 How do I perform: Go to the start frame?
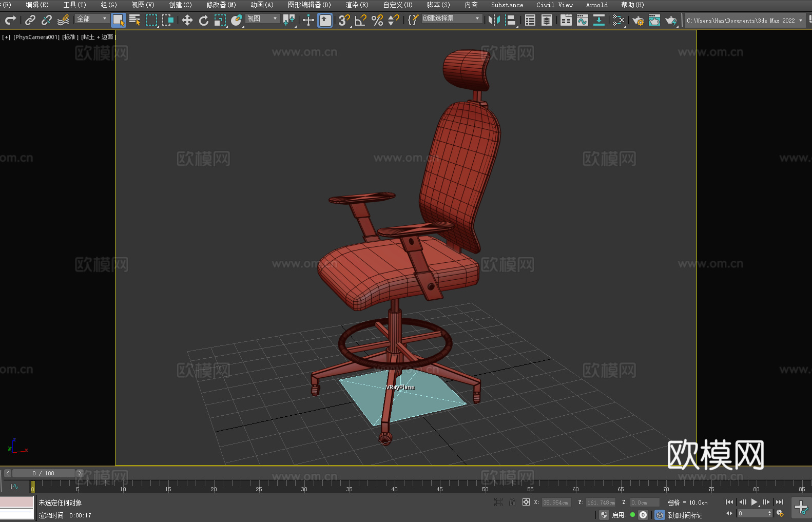pyautogui.click(x=729, y=502)
